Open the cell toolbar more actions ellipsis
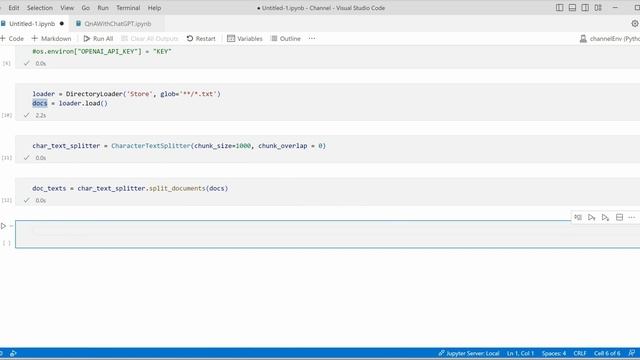 632,217
